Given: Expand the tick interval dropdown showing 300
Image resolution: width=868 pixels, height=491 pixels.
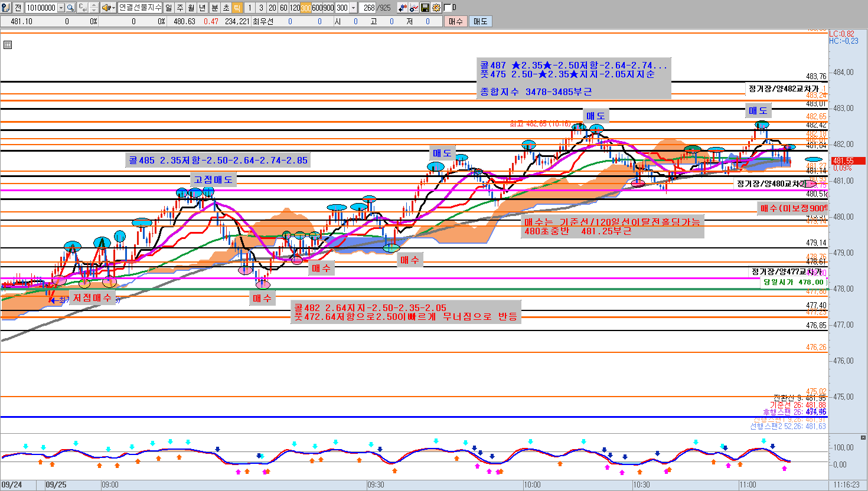Looking at the screenshot, I should pos(353,8).
